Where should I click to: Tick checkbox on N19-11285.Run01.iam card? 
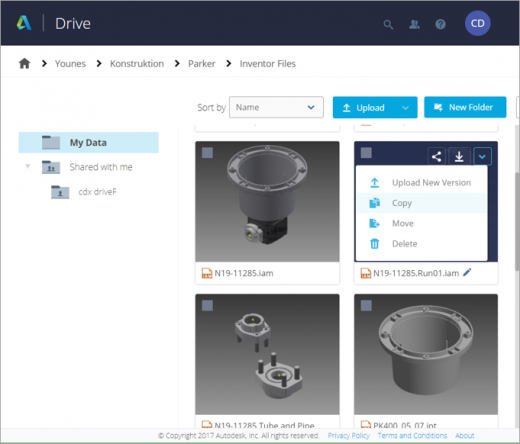pyautogui.click(x=366, y=153)
